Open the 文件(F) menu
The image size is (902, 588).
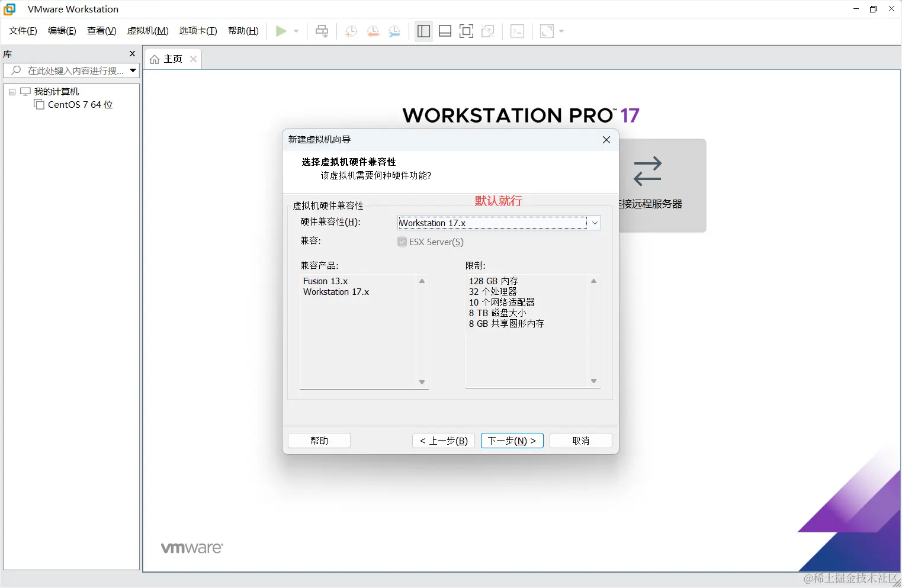click(x=23, y=31)
